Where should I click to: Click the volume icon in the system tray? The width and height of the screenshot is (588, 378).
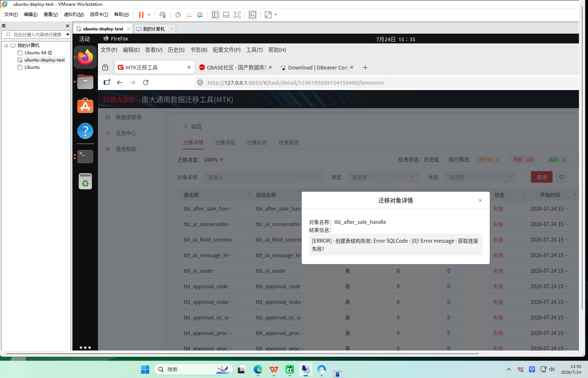pyautogui.click(x=552, y=369)
